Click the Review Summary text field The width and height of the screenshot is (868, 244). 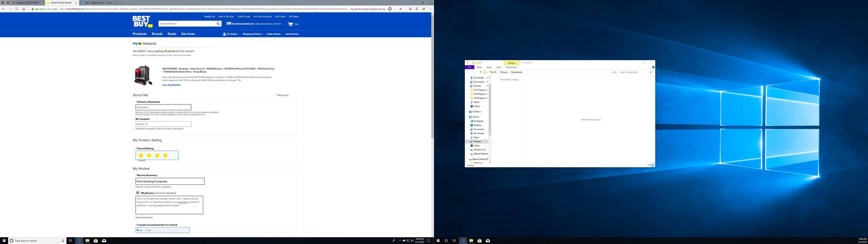point(170,181)
